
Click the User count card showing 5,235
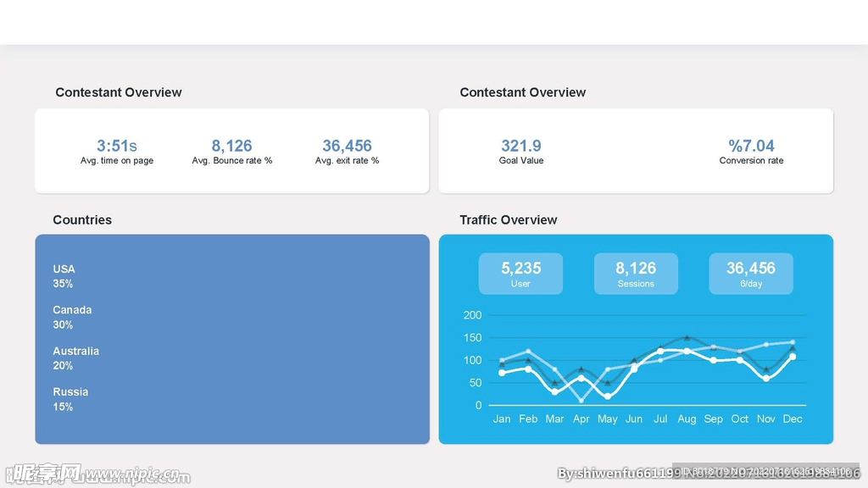point(520,274)
